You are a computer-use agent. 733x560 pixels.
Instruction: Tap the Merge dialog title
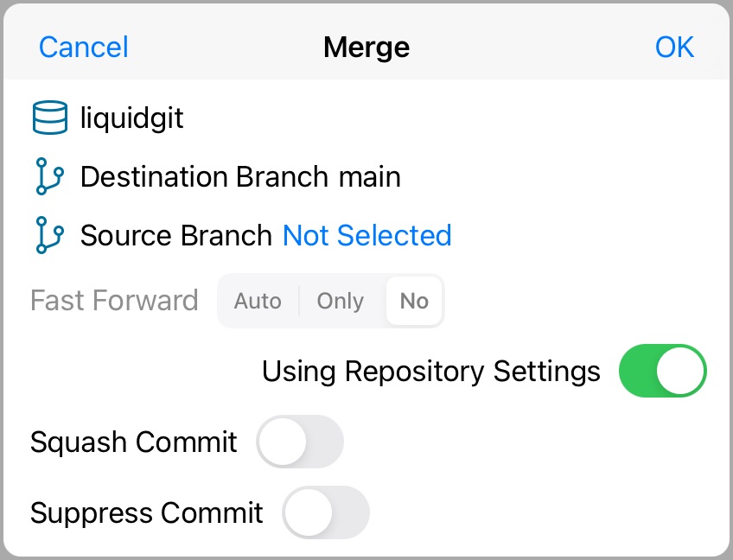click(366, 48)
